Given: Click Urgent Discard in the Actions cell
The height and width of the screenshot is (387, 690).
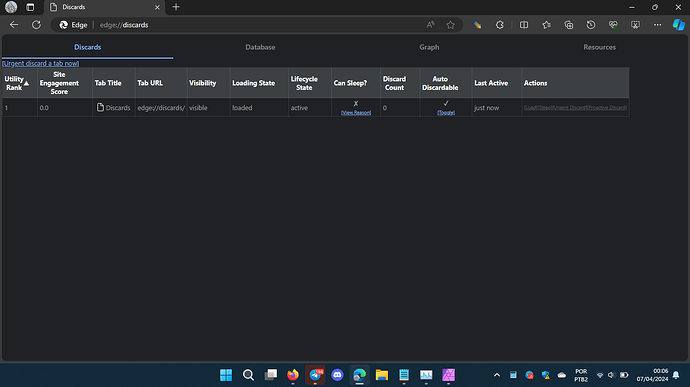Looking at the screenshot, I should [x=568, y=107].
